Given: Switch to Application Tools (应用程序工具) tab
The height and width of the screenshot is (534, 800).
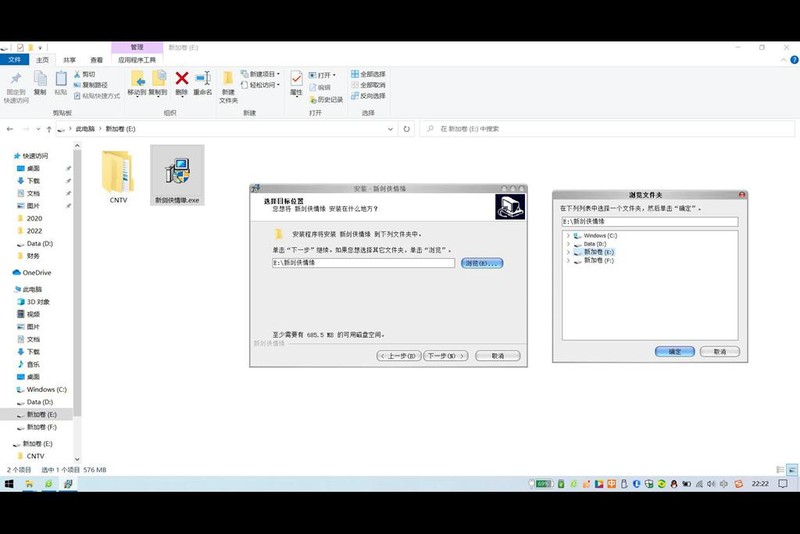Looking at the screenshot, I should point(137,60).
